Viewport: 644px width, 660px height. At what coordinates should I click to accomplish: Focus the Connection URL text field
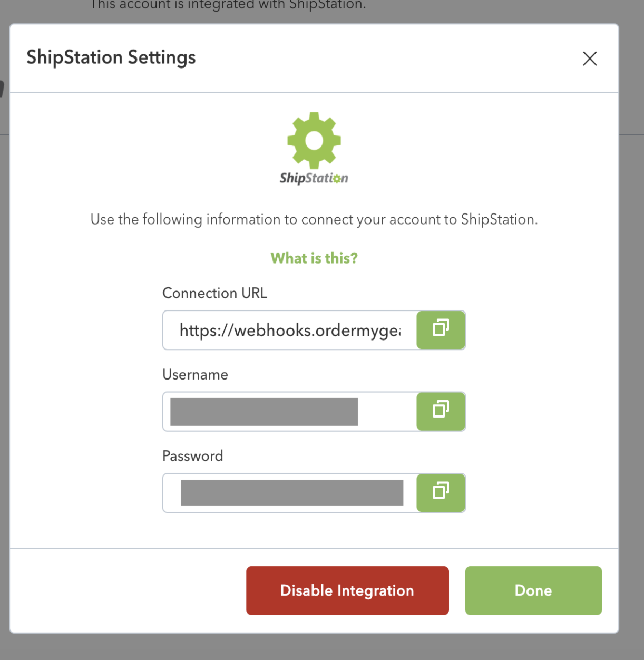coord(290,330)
